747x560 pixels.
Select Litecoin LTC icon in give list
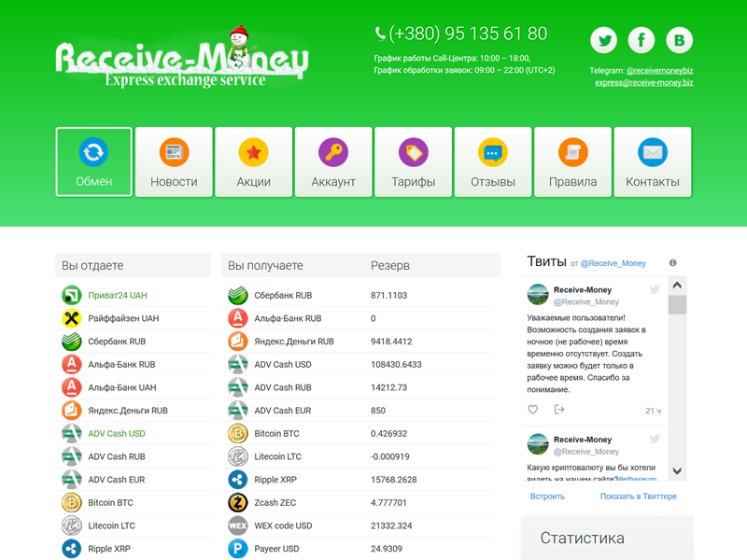[72, 525]
